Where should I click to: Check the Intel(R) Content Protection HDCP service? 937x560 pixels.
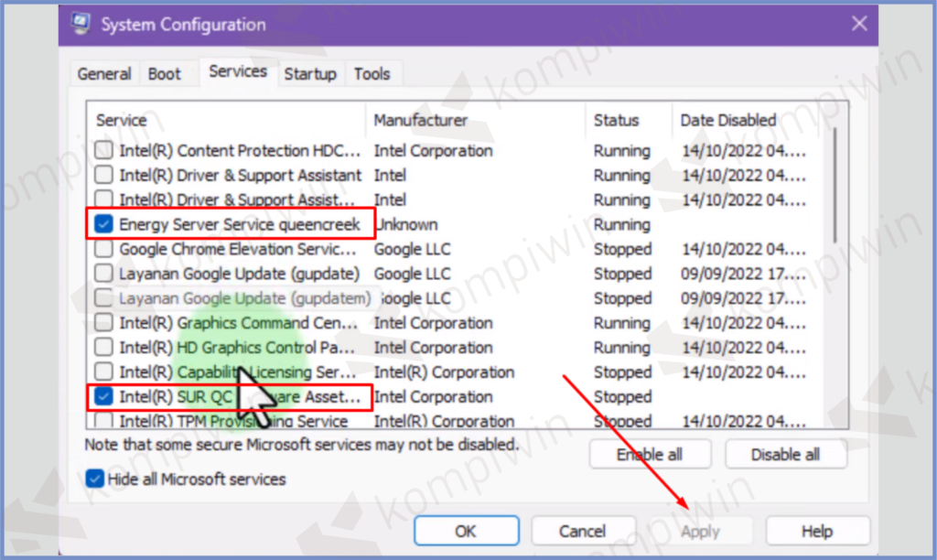tap(104, 151)
